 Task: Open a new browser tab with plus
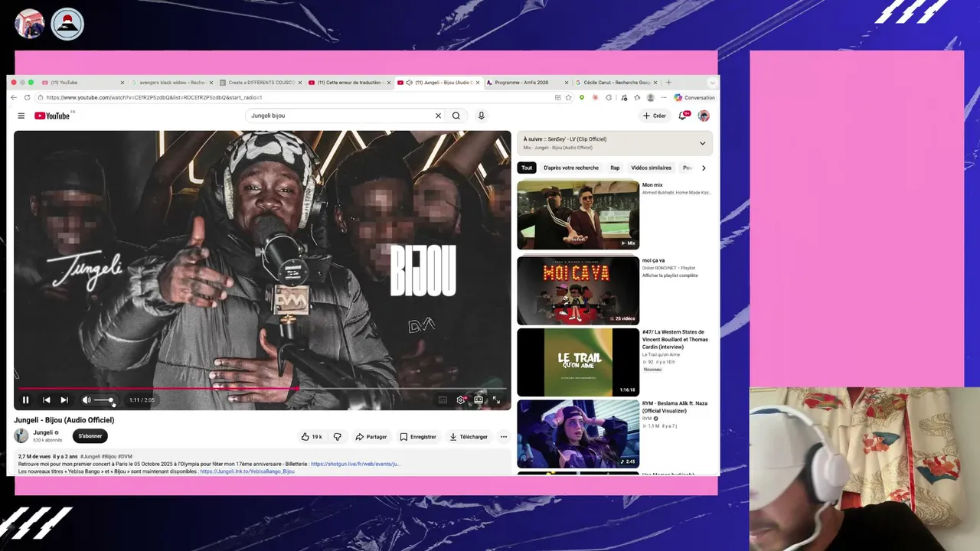pyautogui.click(x=668, y=82)
